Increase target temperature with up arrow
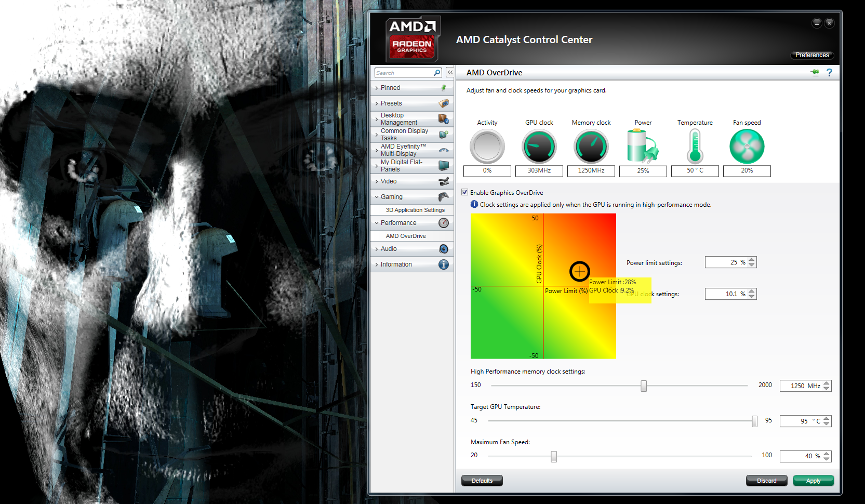The image size is (865, 504). pyautogui.click(x=827, y=418)
